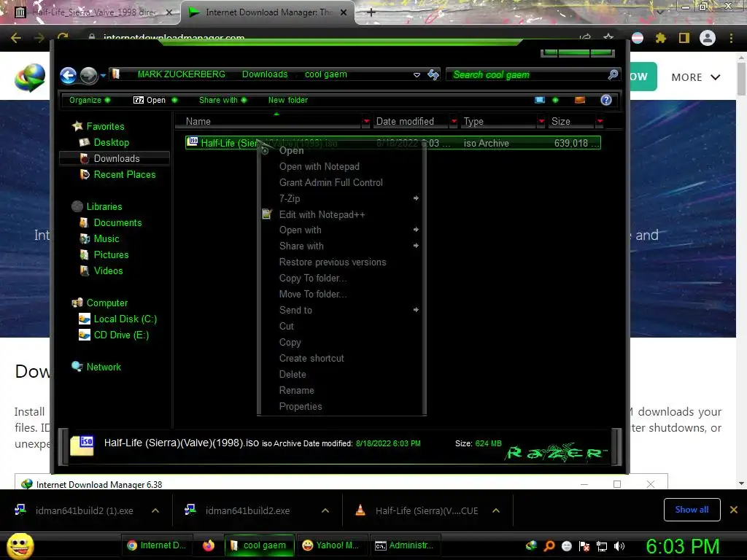Bookmark this page with star icon
This screenshot has height=560, width=747.
608,37
